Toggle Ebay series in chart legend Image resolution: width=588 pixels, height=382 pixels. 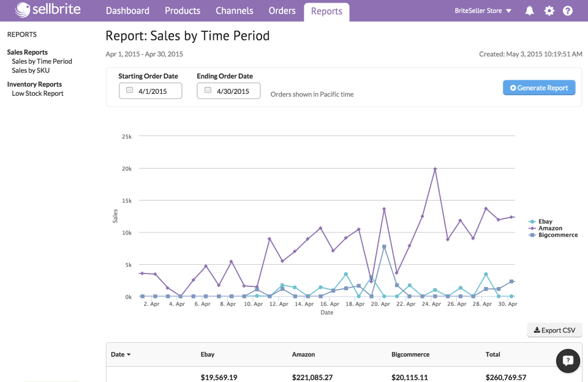click(545, 222)
